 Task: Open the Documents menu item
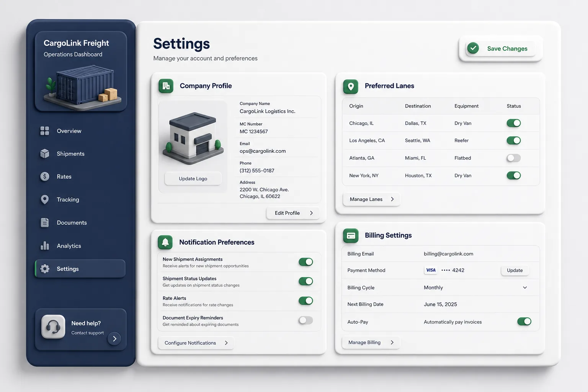click(80, 223)
